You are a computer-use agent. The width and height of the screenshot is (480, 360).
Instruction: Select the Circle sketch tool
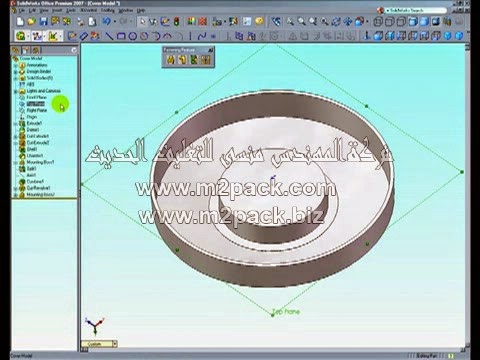tap(133, 36)
